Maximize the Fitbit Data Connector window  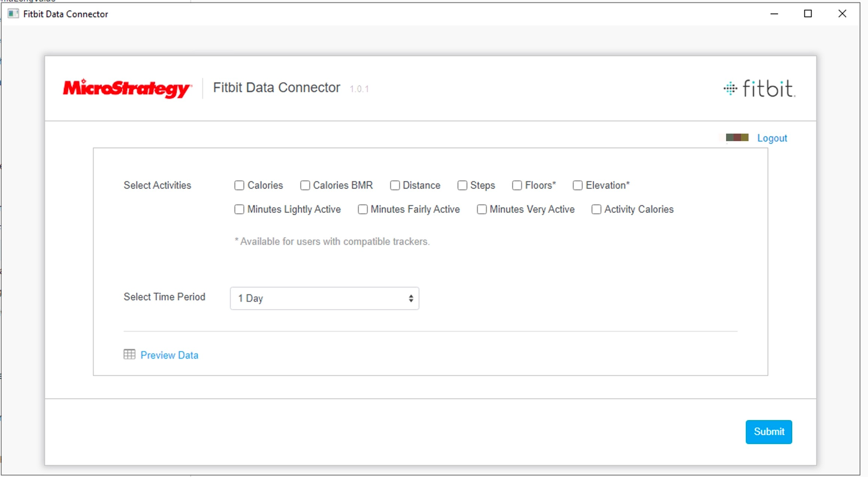tap(808, 14)
